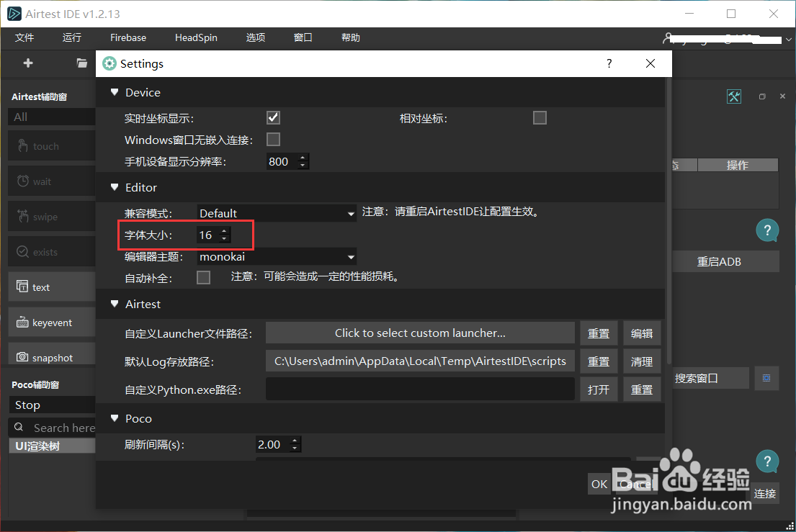796x532 pixels.
Task: Click the 操作 column header
Action: [x=738, y=165]
